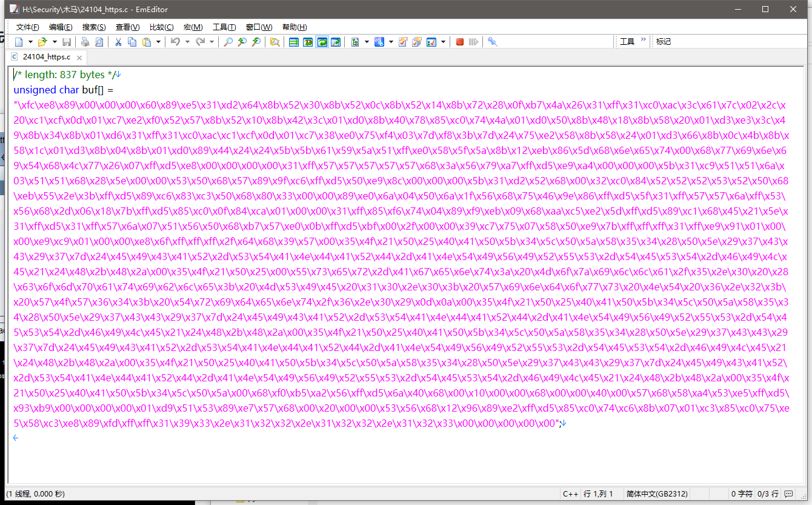Expand the Paste options dropdown arrow
The width and height of the screenshot is (812, 505).
[159, 42]
